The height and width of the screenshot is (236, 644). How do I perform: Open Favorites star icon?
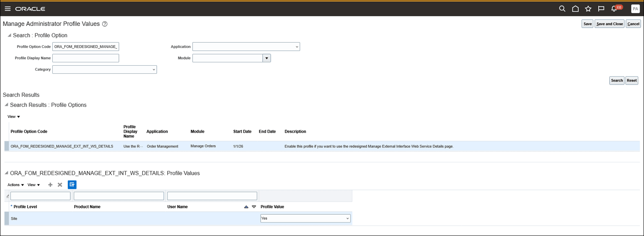coord(588,9)
